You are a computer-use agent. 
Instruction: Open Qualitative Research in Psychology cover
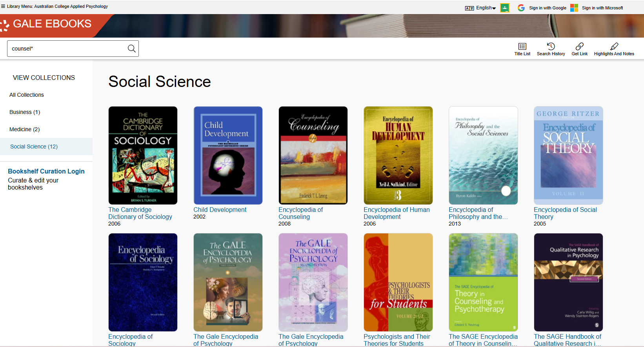[x=568, y=282]
